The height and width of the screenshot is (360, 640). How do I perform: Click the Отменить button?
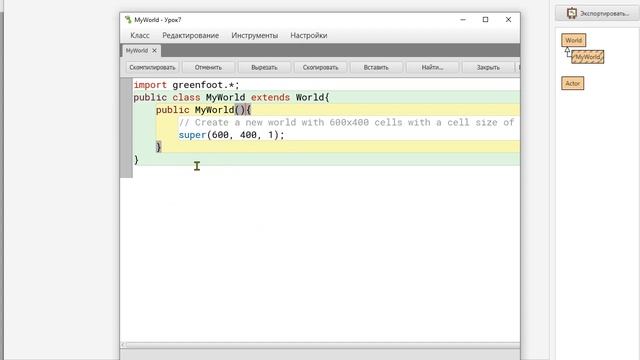208,67
